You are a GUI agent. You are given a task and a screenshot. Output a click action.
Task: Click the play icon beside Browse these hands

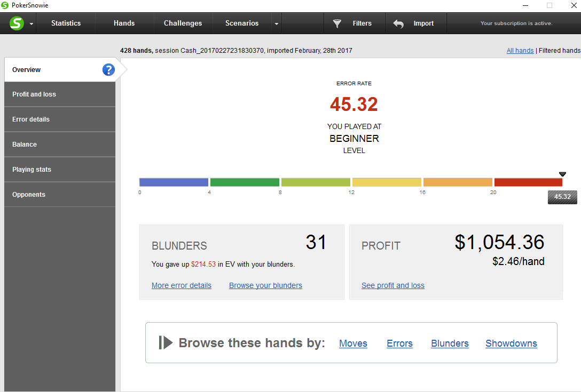tap(166, 343)
